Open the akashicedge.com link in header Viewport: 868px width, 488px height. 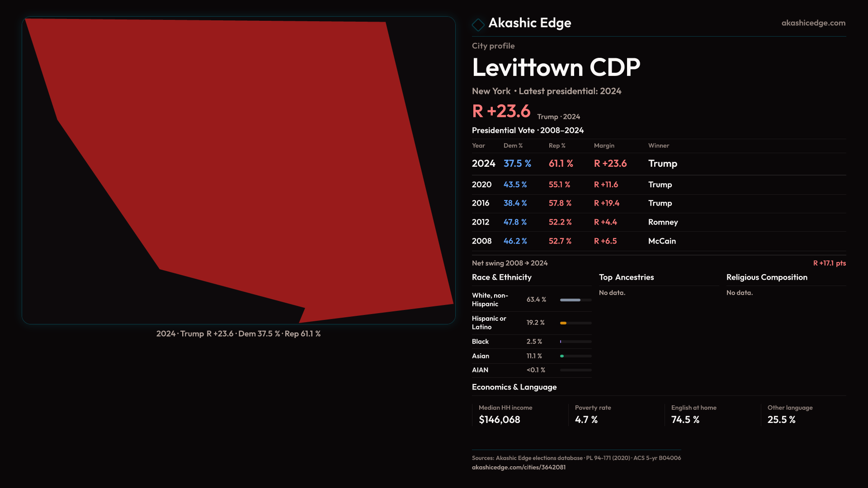813,23
